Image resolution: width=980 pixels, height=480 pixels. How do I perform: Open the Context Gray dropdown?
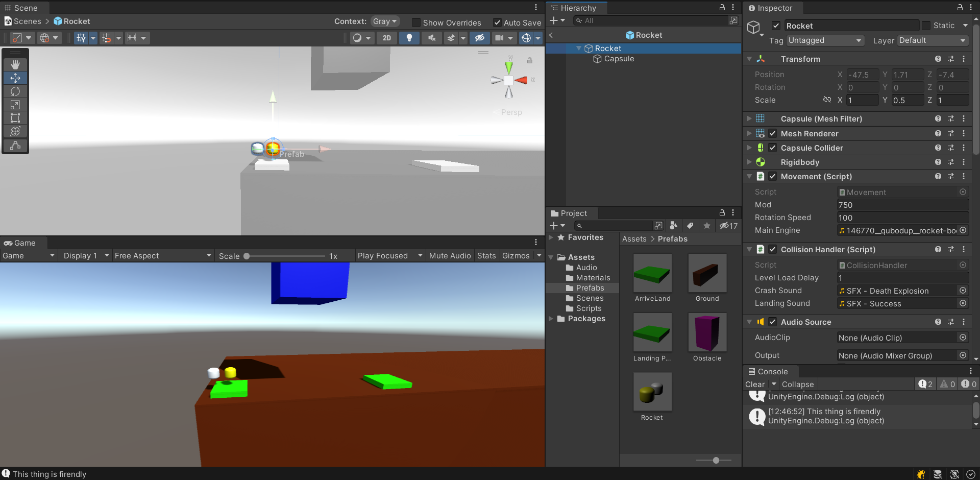click(x=385, y=21)
